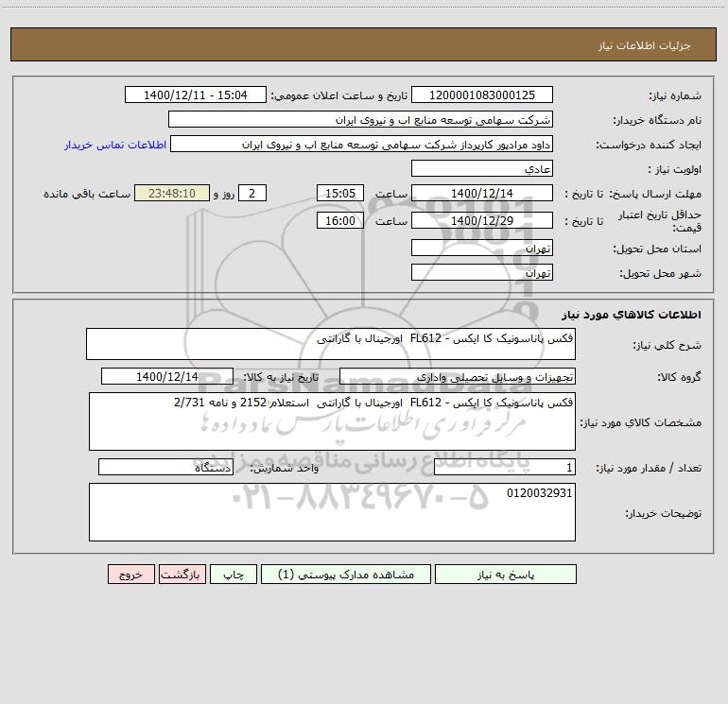Click label 'تاریخ و ساعت اعلان عمومی:'
Viewport: 728px width, 704px height.
pyautogui.click(x=338, y=96)
